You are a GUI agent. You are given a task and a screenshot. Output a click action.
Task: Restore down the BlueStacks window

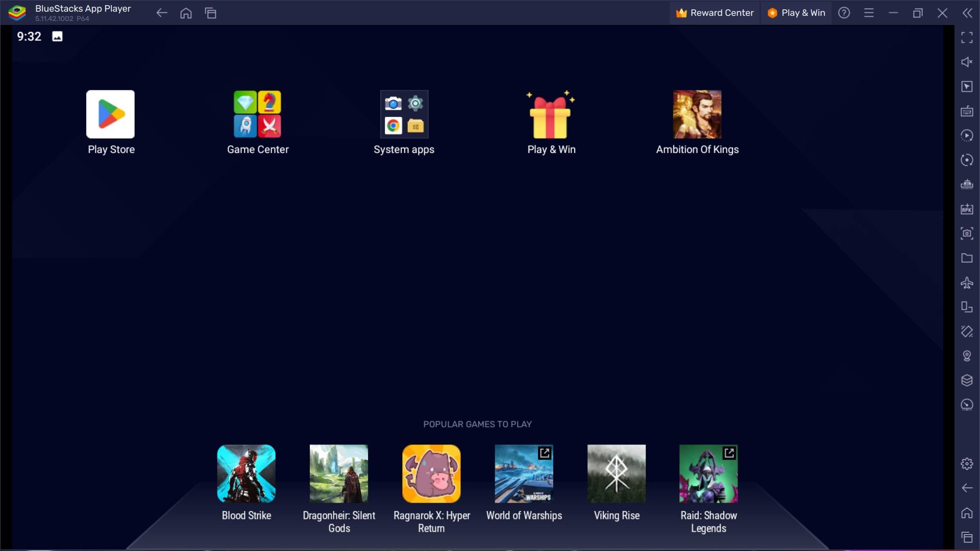918,13
